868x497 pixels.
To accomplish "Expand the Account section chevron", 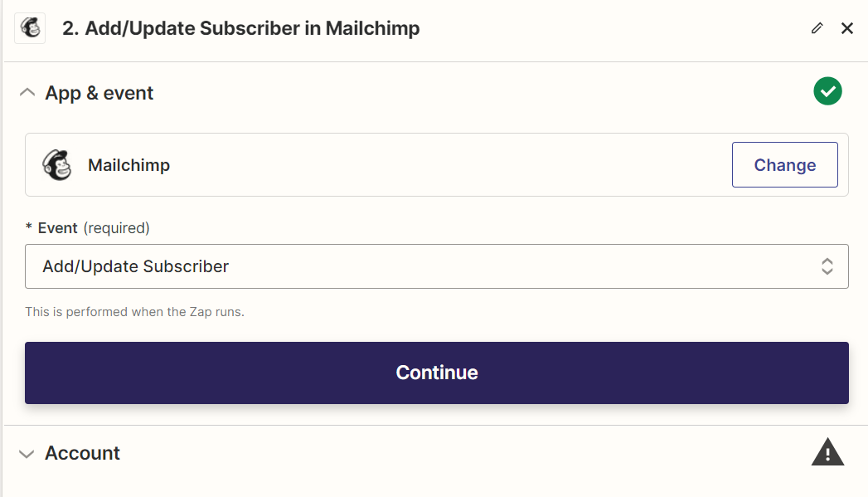I will coord(27,454).
